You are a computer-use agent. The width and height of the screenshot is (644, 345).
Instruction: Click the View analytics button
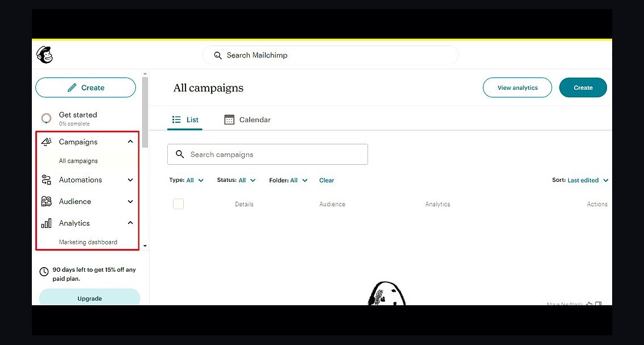(x=518, y=88)
